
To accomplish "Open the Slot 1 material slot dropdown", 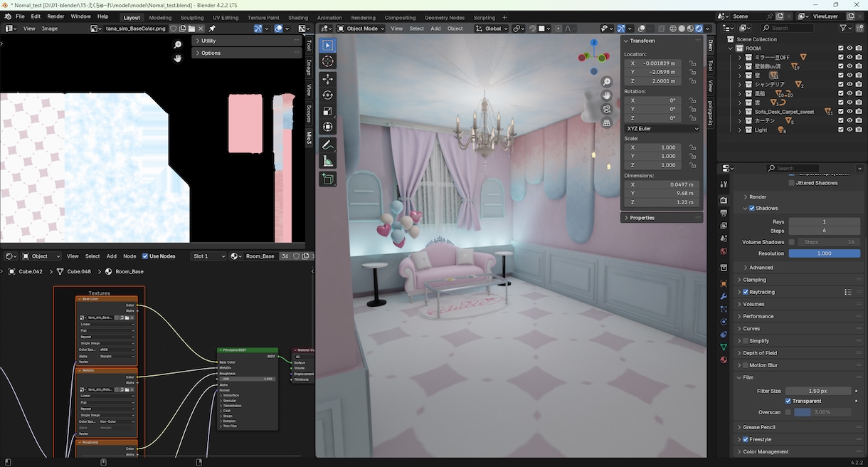I will 209,256.
